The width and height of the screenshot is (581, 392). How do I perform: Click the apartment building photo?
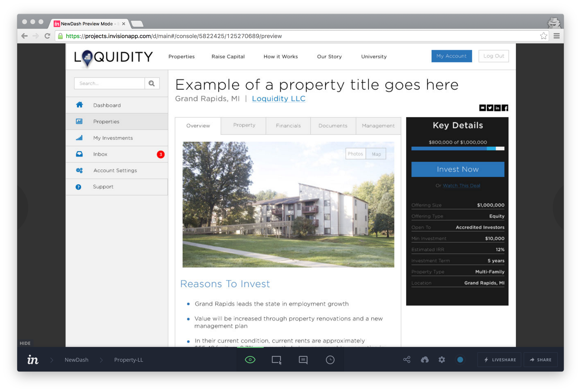coord(288,205)
